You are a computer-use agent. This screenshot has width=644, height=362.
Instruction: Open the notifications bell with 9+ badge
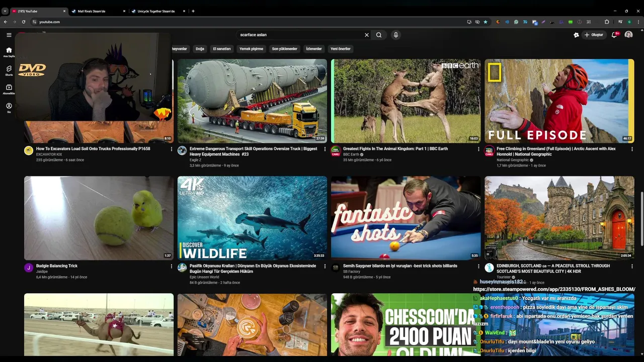click(615, 35)
